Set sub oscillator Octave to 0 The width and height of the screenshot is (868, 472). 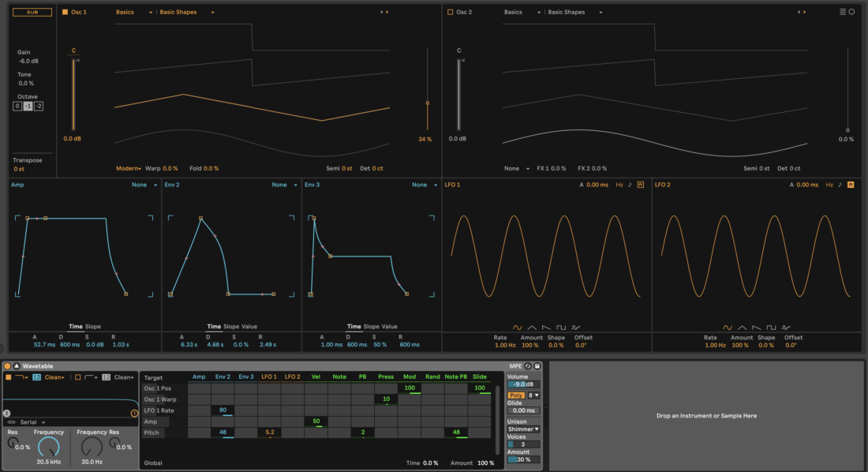tap(17, 106)
